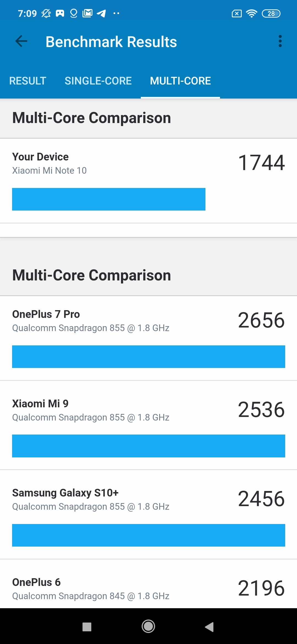Select the MULTI-CORE tab
Image resolution: width=297 pixels, height=644 pixels.
tap(180, 81)
